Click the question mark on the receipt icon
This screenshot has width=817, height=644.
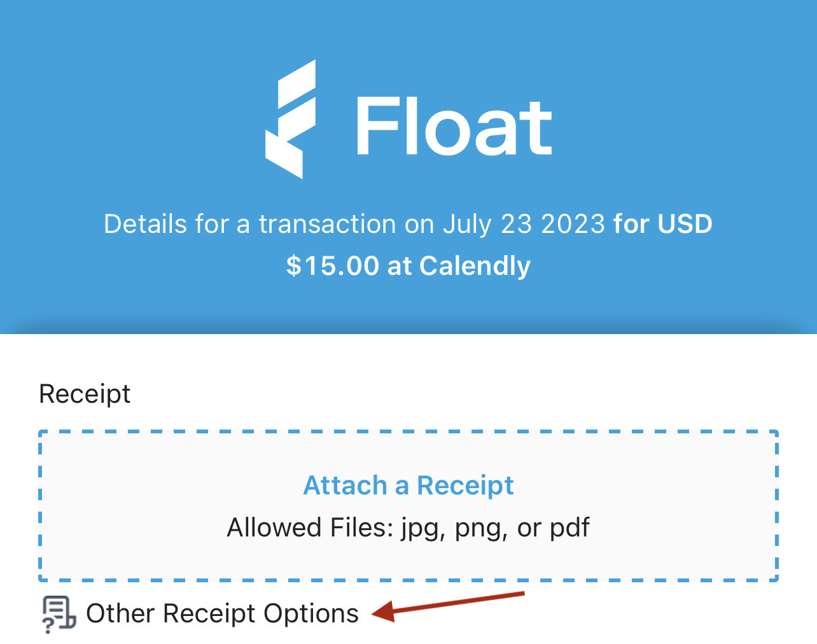click(x=49, y=627)
